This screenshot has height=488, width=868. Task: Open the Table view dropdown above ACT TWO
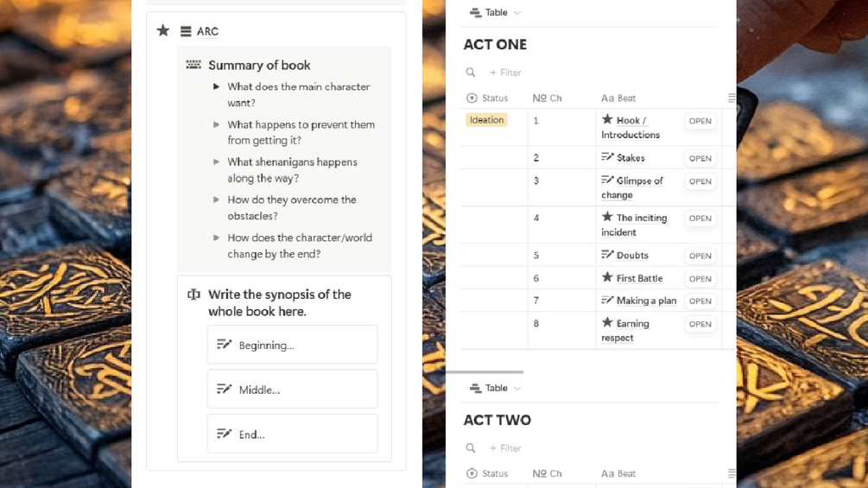click(x=497, y=388)
